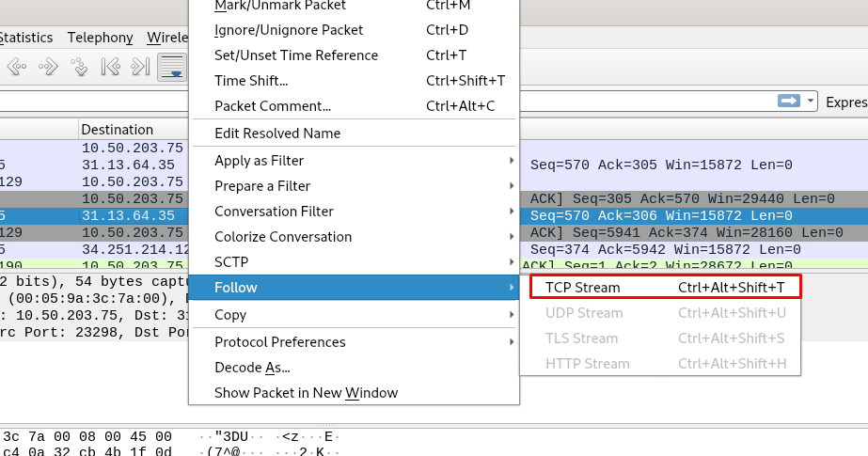Image resolution: width=868 pixels, height=456 pixels.
Task: Click the 10.50.203.75 Dst detail line
Action: 94,315
